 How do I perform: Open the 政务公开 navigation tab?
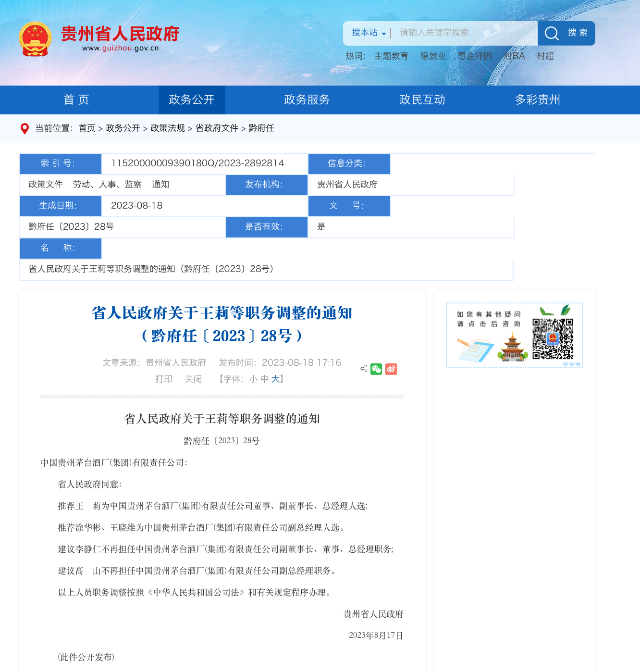pos(192,100)
